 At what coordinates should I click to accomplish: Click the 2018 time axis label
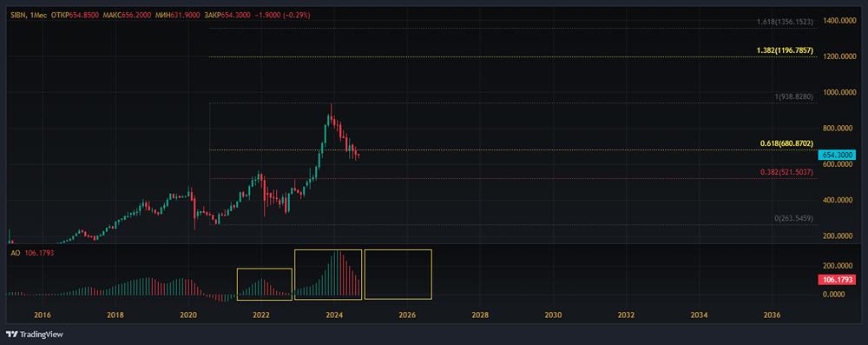tap(115, 315)
